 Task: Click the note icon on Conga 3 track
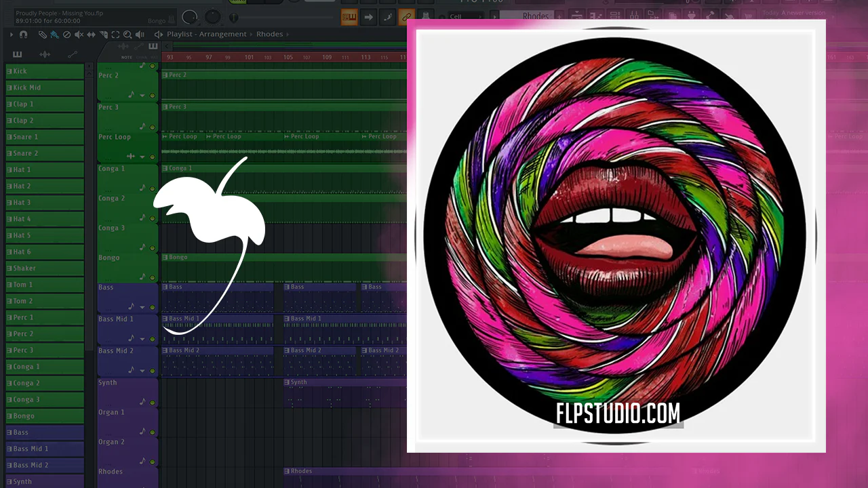142,247
